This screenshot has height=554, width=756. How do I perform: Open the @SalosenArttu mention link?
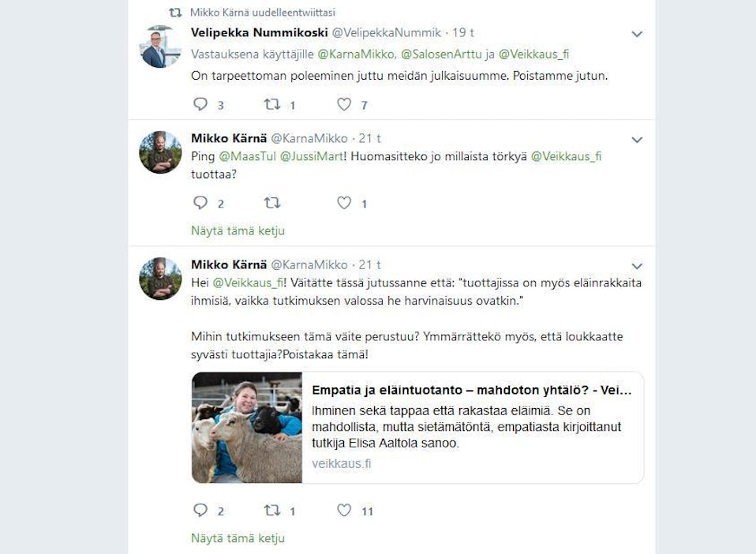pyautogui.click(x=441, y=54)
